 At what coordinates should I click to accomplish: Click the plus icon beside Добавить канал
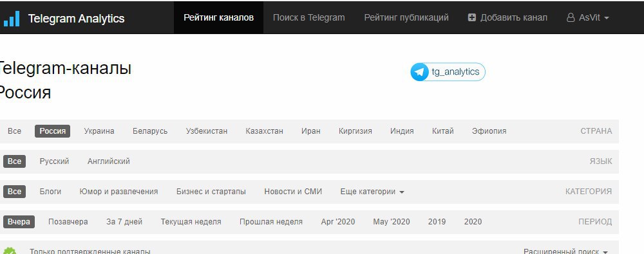point(472,17)
